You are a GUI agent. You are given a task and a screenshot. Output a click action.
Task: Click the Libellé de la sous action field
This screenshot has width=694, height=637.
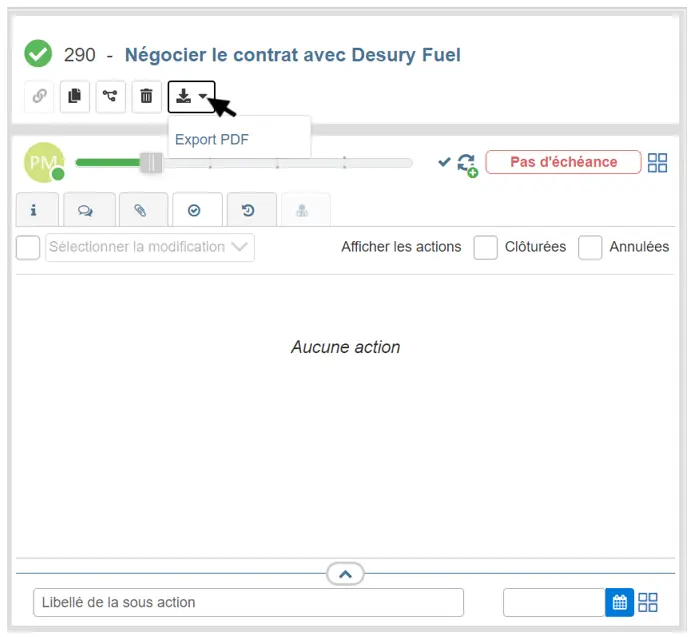(x=248, y=602)
